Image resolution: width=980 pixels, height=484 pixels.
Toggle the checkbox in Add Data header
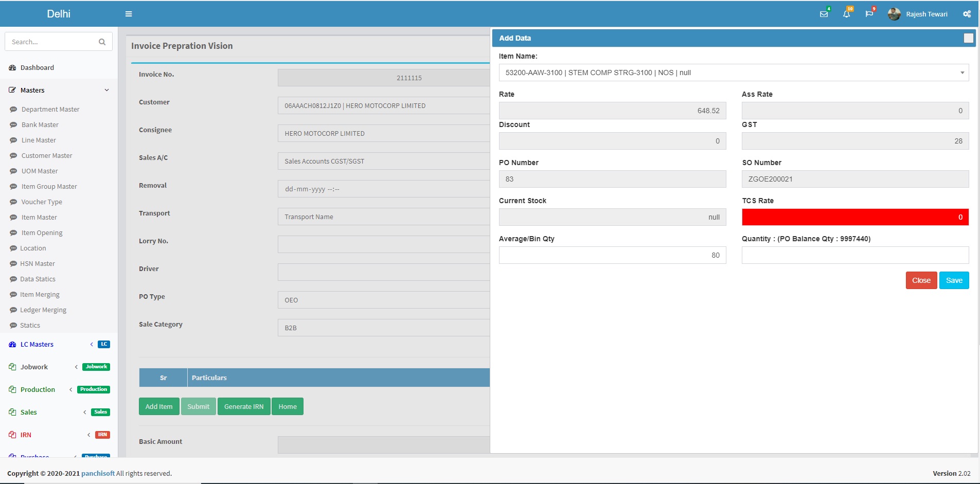(x=968, y=38)
